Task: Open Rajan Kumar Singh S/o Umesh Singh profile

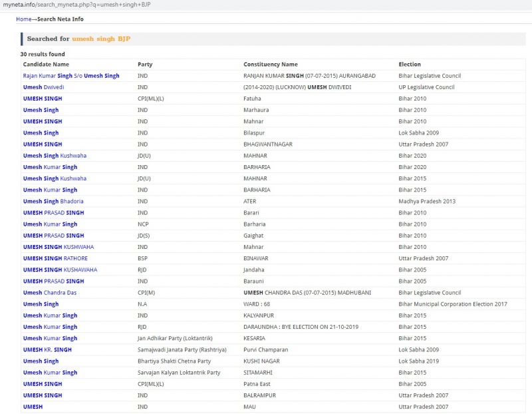Action: [x=71, y=76]
